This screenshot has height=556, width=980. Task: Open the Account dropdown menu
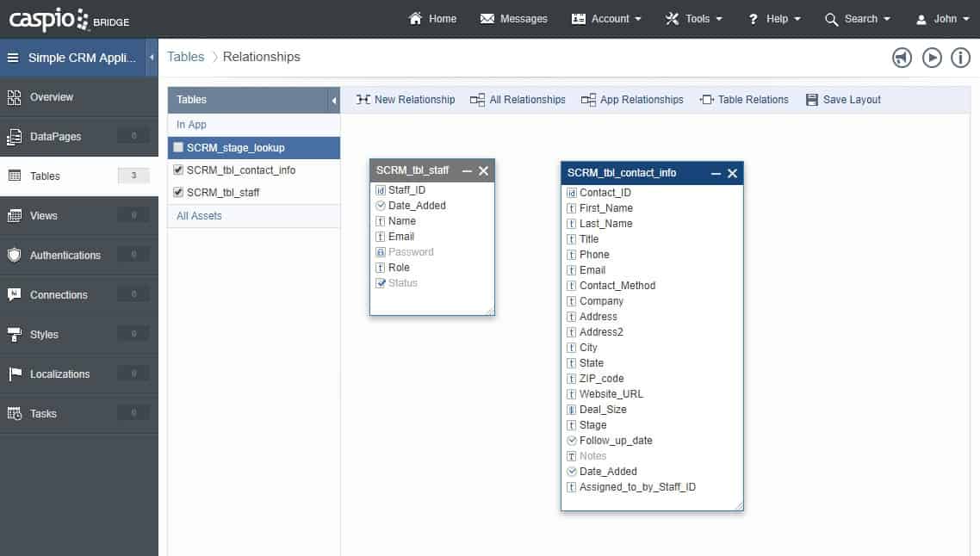(x=607, y=19)
